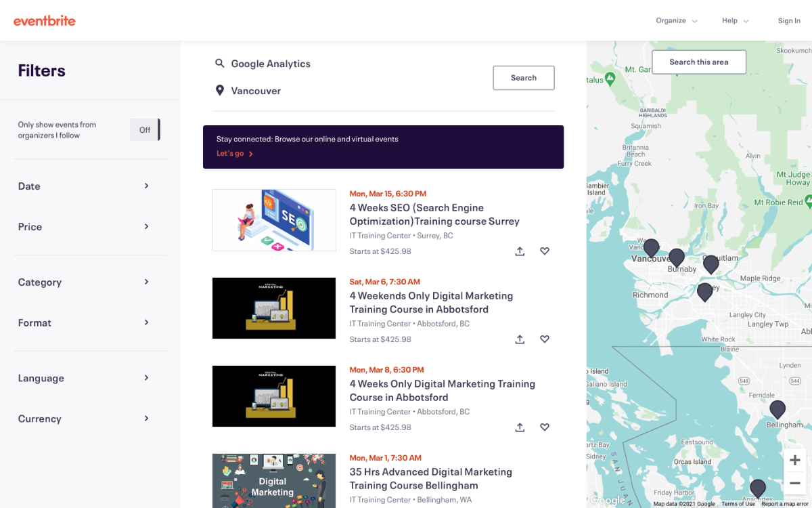Click Search this area on the map
The image size is (812, 508).
coord(698,62)
